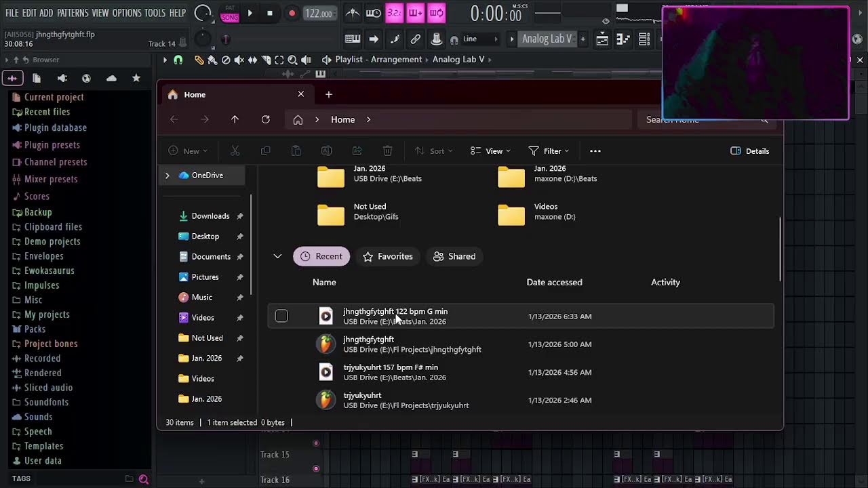Viewport: 868px width, 488px height.
Task: Open the See more ellipsis menu
Action: 595,151
